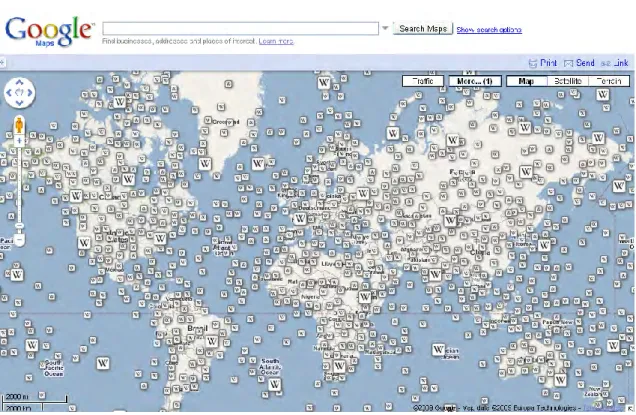Select the orange Street View pegman
This screenshot has width=636, height=415.
coord(19,125)
